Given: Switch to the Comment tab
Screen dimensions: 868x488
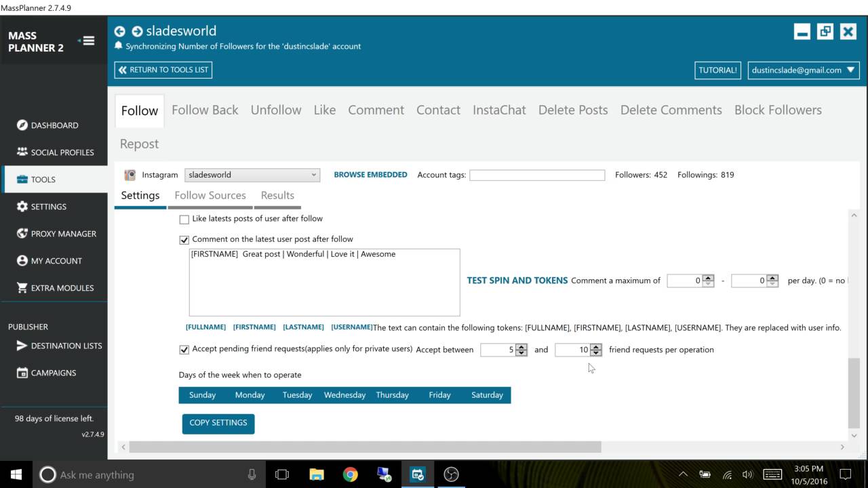Looking at the screenshot, I should click(x=376, y=110).
